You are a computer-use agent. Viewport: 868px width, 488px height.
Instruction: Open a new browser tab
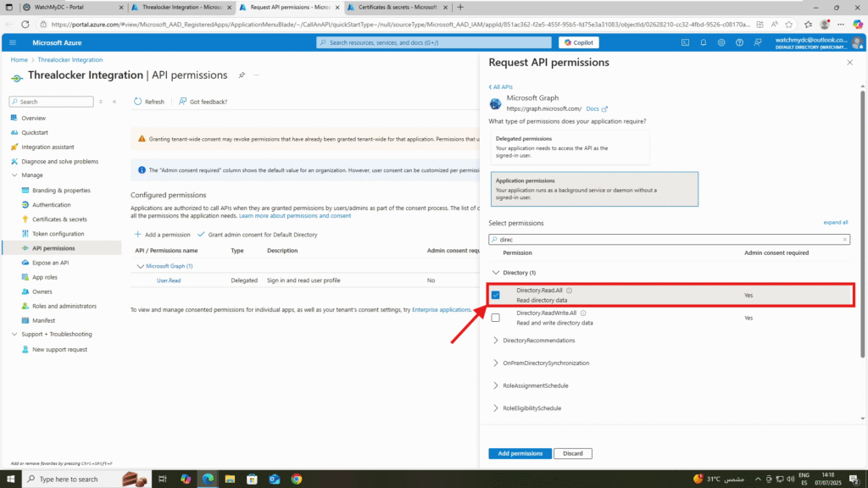tap(460, 7)
